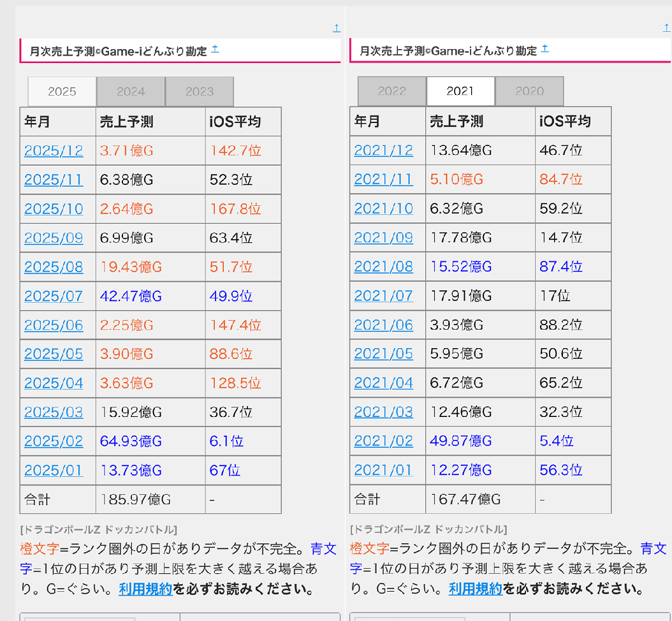Select the 2021 tab
672x621 pixels.
[460, 91]
